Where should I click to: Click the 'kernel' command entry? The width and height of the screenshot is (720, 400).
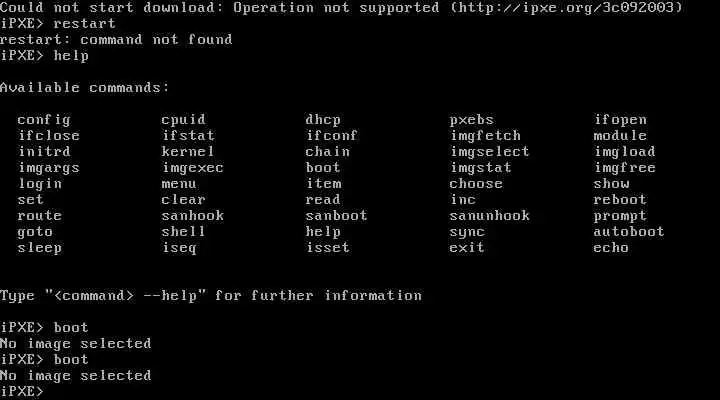pyautogui.click(x=188, y=152)
